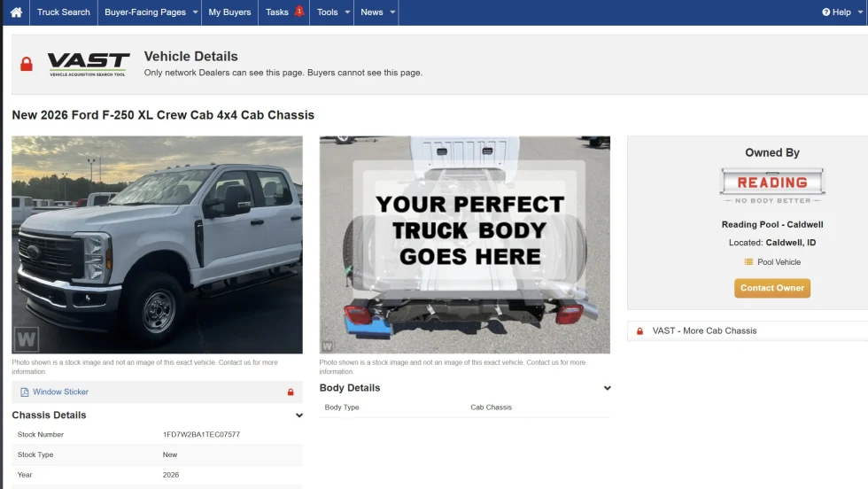Screen dimensions: 868x489
Task: Click the Reading owner logo
Action: (x=772, y=186)
